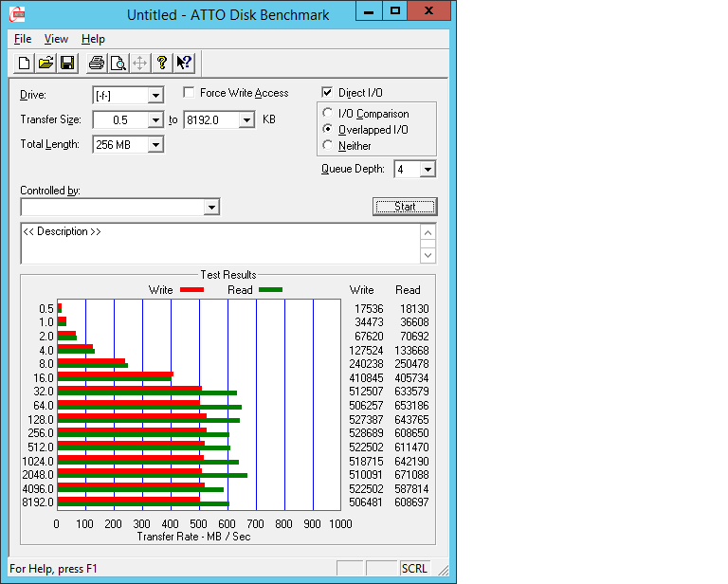This screenshot has width=728, height=584.
Task: Click the 128.0 transfer size row label
Action: tap(41, 420)
